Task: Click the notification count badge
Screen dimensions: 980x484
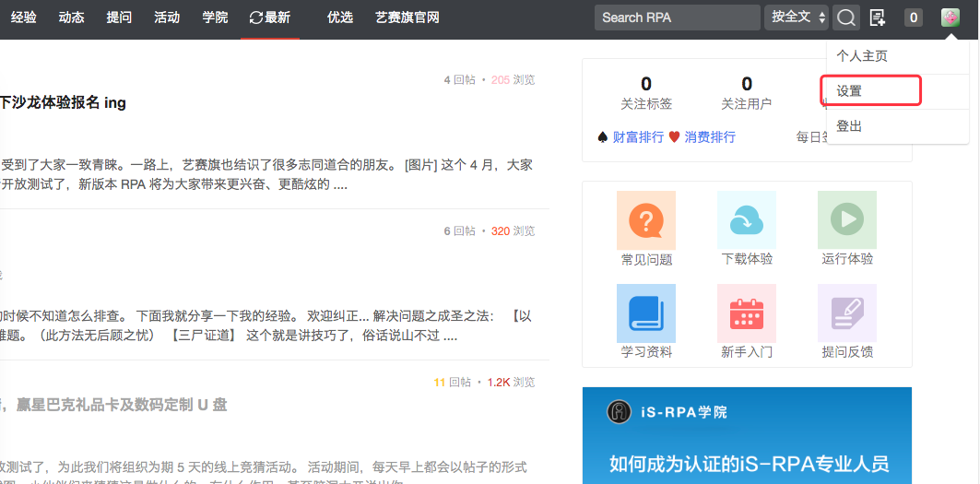Action: tap(913, 18)
